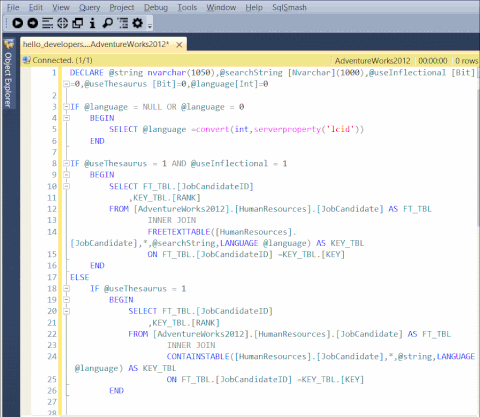Open the Debug menu
480x417 pixels.
click(x=156, y=7)
